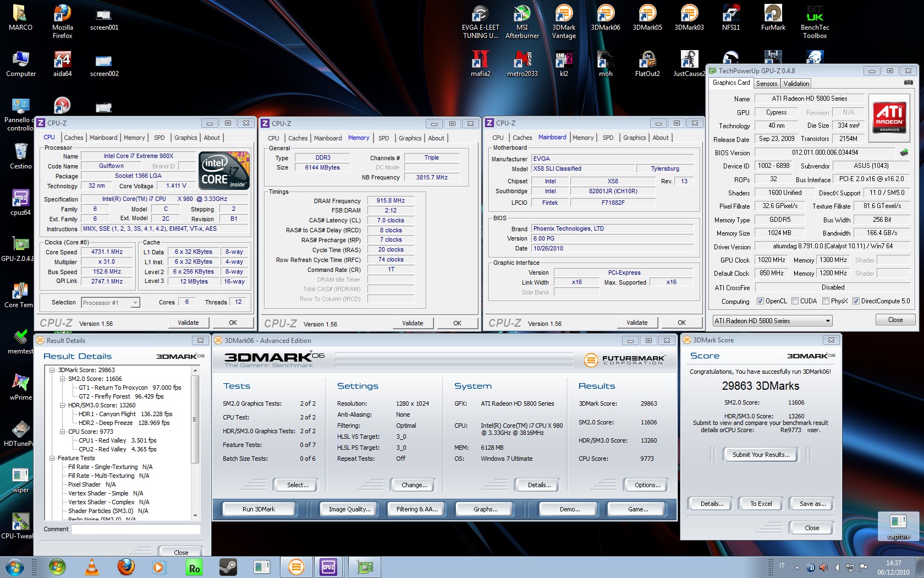Open the mafia2 desktop shortcut
The height and width of the screenshot is (578, 924).
click(480, 64)
